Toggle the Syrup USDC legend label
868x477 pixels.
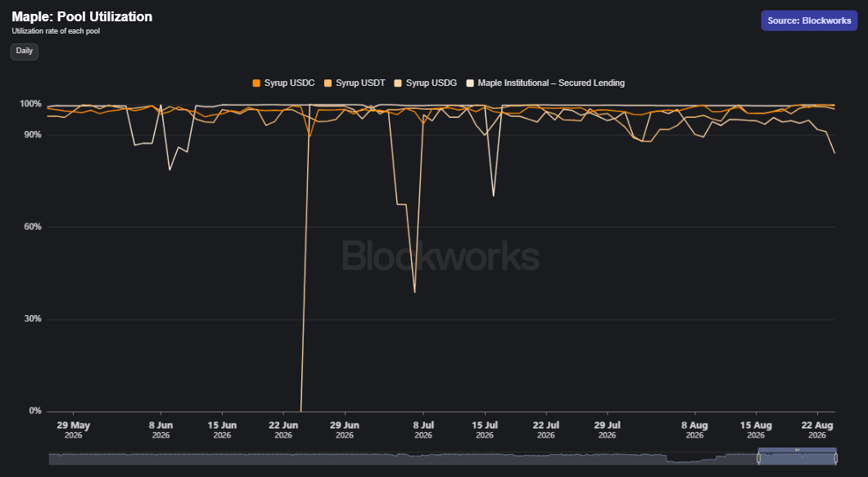pyautogui.click(x=290, y=83)
